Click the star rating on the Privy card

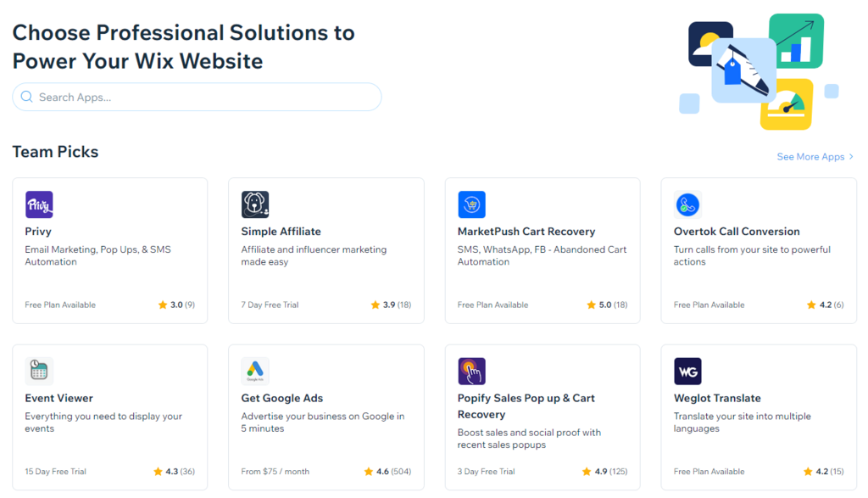[175, 304]
